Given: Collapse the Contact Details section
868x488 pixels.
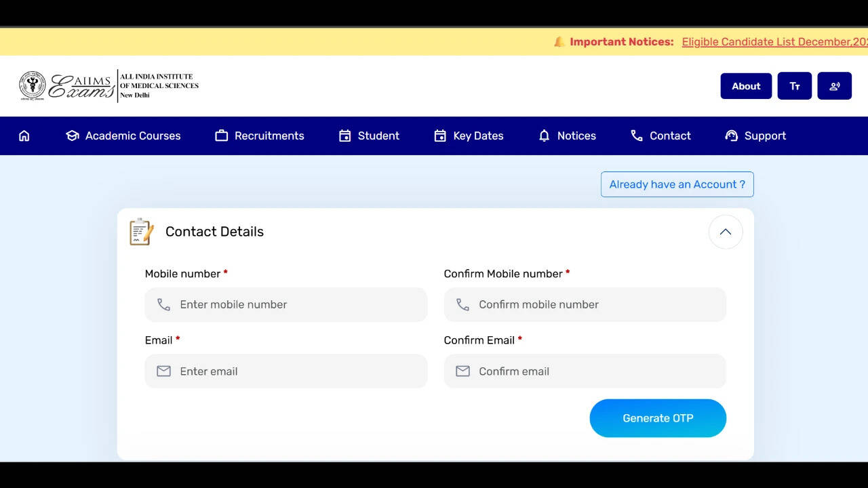Looking at the screenshot, I should (726, 232).
